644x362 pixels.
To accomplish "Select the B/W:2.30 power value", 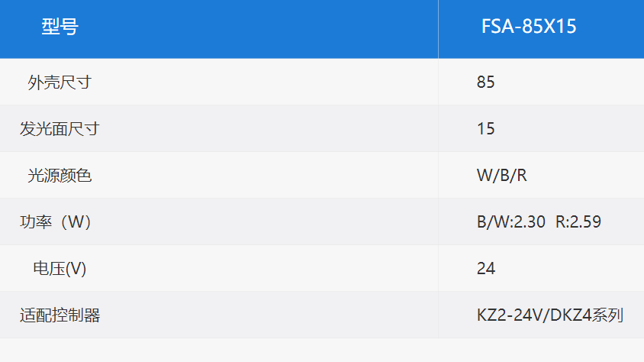I will pos(511,222).
